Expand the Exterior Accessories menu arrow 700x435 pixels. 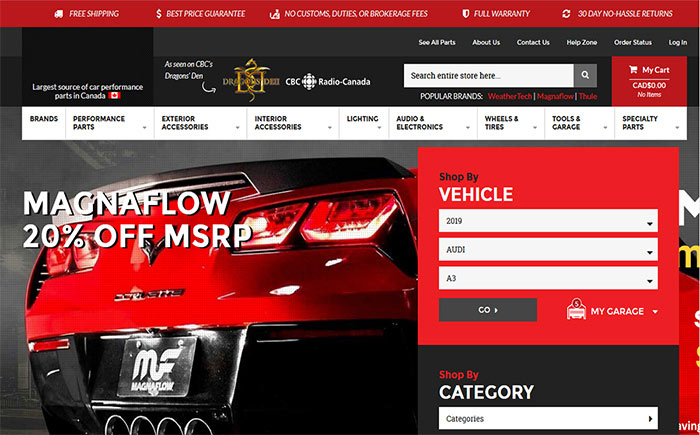[238, 128]
